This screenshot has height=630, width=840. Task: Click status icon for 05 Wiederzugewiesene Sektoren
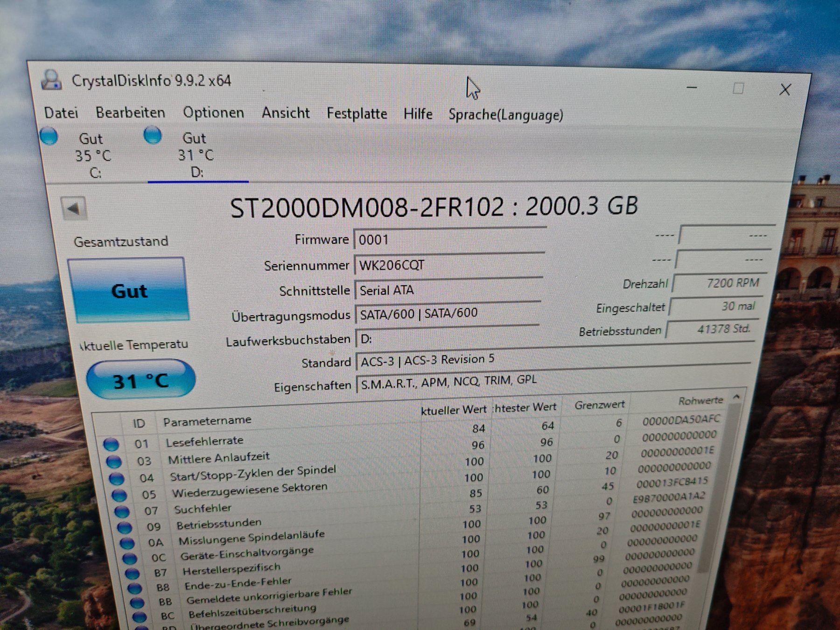(119, 495)
